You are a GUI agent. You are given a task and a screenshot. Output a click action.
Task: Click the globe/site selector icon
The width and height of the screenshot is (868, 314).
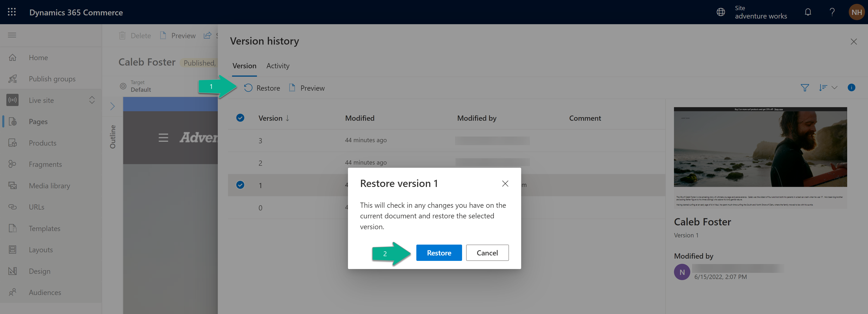tap(721, 12)
